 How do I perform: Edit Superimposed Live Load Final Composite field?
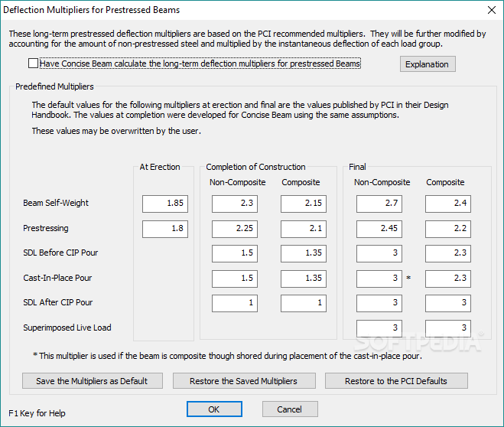point(448,328)
